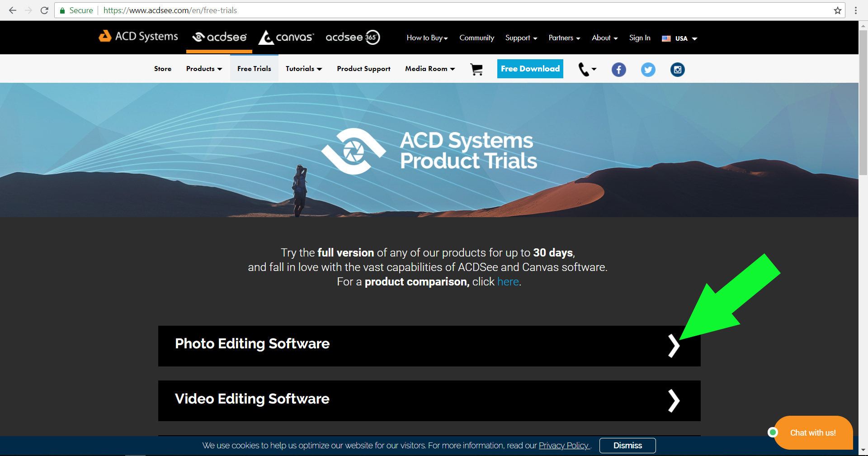Expand the Media Room menu
This screenshot has width=868, height=456.
click(430, 69)
